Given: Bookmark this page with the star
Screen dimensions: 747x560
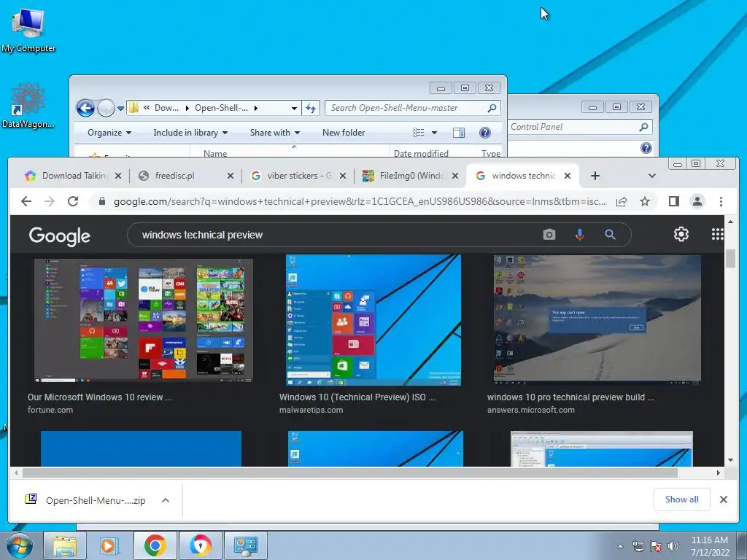Looking at the screenshot, I should point(645,201).
